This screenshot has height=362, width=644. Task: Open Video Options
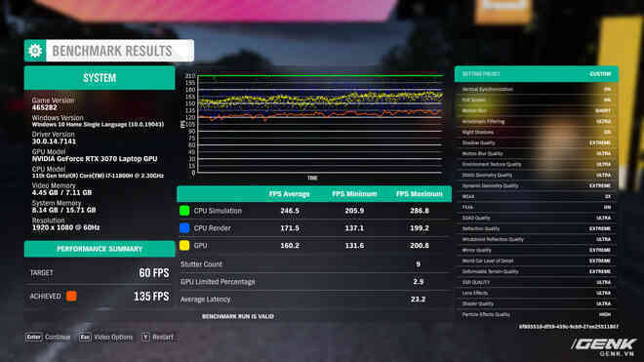(113, 337)
